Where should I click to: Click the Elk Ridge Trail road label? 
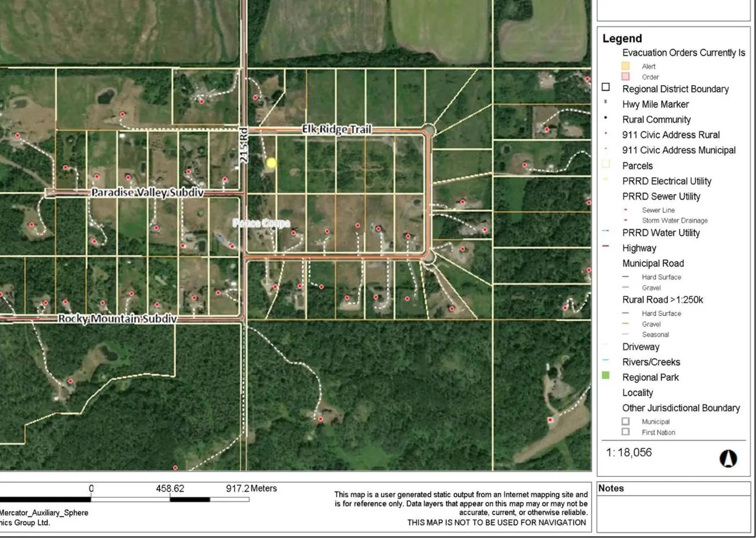pos(337,130)
